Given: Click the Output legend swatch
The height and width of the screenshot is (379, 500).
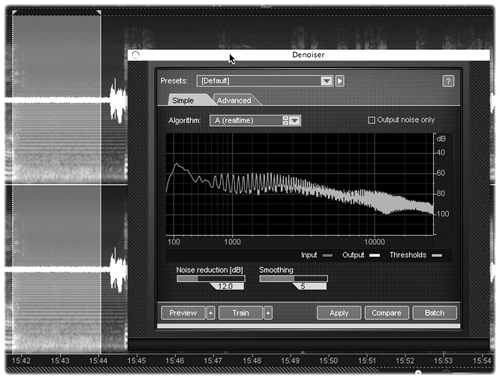Looking at the screenshot, I should pos(374,255).
